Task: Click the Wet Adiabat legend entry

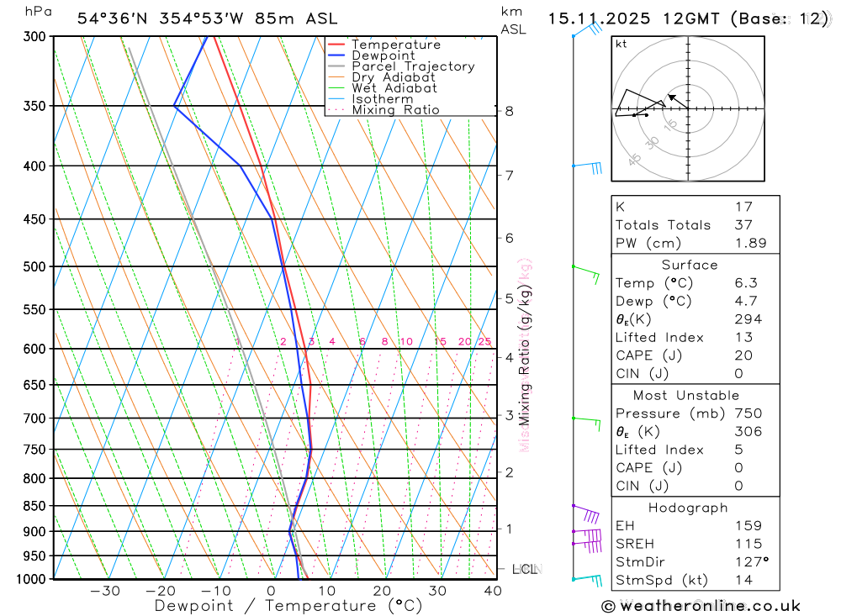Action: [383, 88]
